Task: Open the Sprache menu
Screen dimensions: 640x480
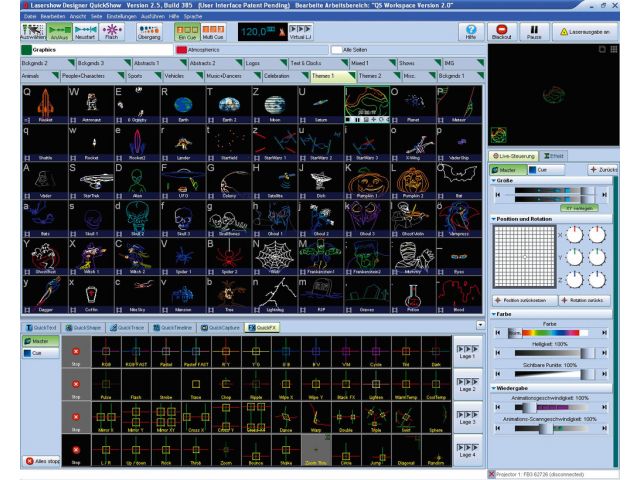Action: tap(193, 16)
